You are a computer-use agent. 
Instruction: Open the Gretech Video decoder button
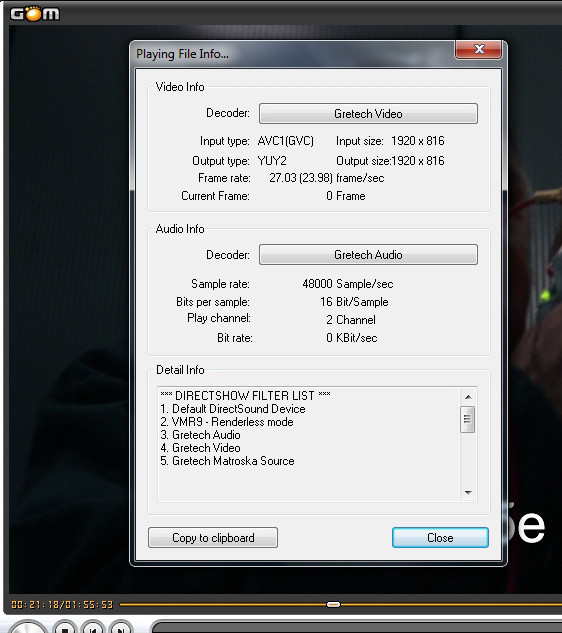pyautogui.click(x=368, y=113)
